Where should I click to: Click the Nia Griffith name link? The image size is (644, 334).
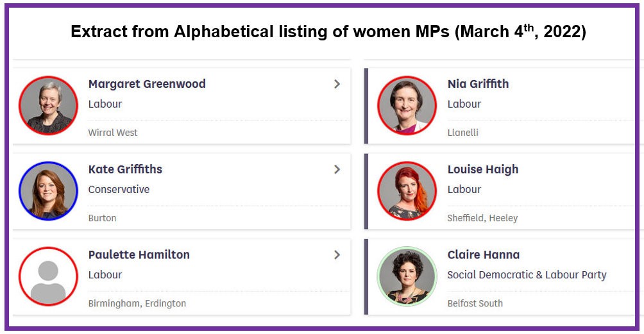478,84
